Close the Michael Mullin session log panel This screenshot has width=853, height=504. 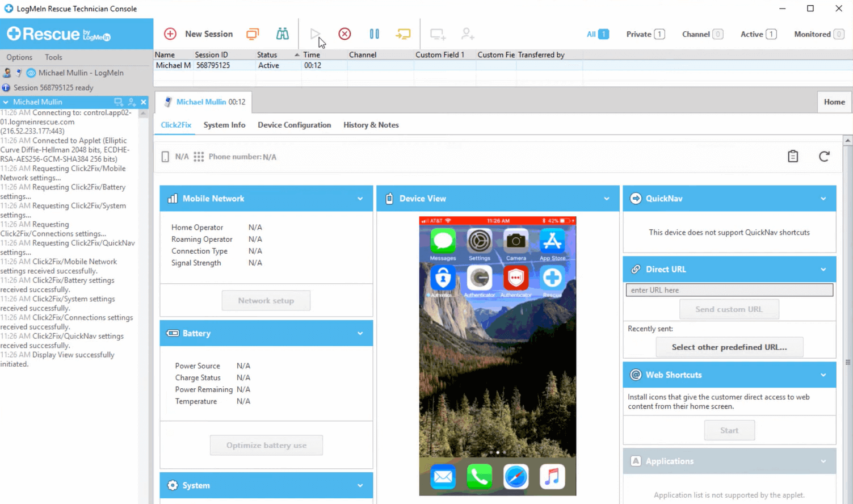tap(144, 102)
